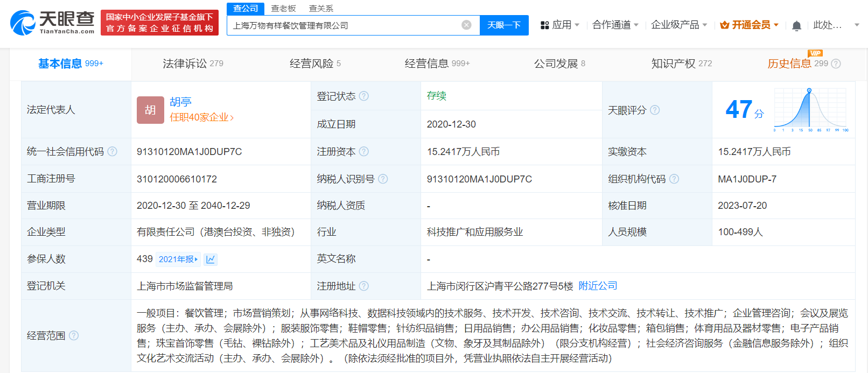Screen dimensions: 868x373
Task: Clear the search box with X icon
Action: 466,25
